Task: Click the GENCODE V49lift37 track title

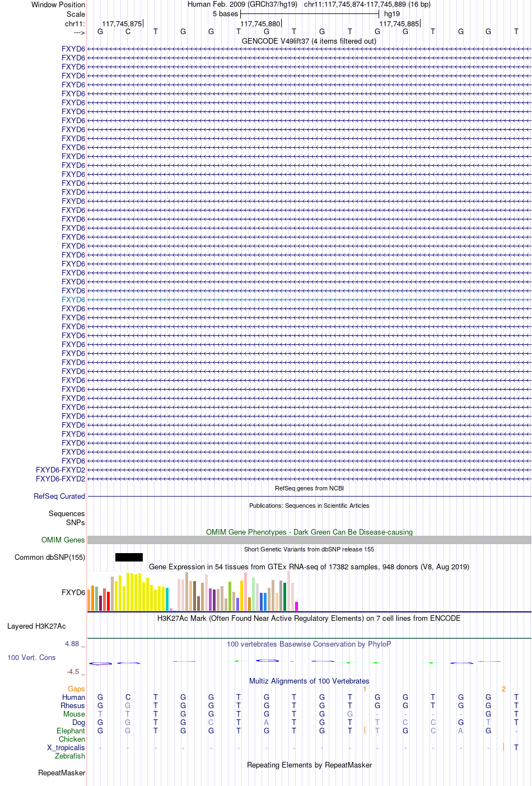Action: [x=309, y=41]
